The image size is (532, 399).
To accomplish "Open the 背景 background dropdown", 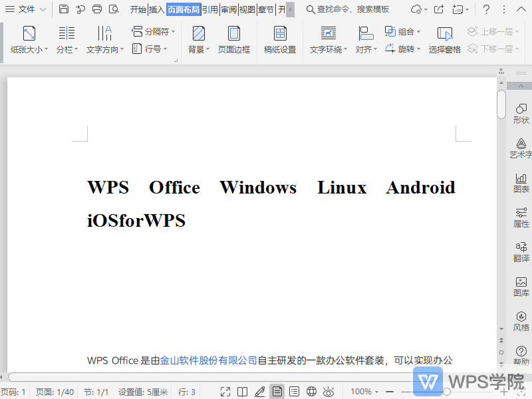I will [198, 40].
